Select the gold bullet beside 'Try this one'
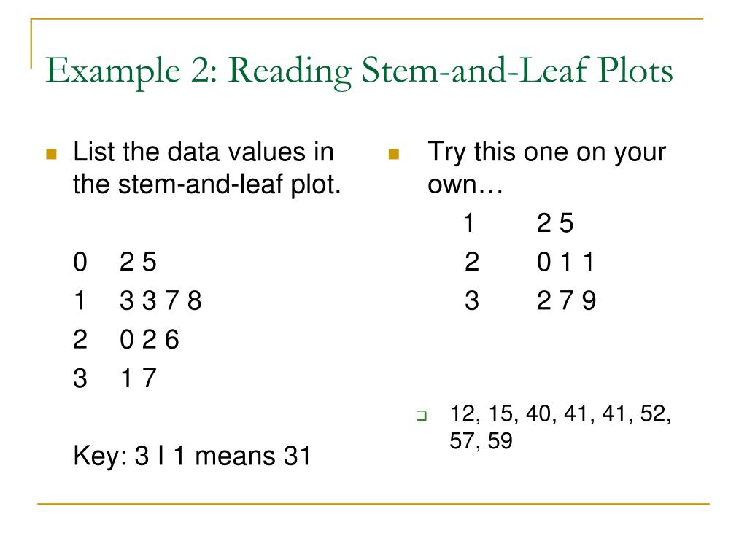This screenshot has width=747, height=560. pos(393,154)
